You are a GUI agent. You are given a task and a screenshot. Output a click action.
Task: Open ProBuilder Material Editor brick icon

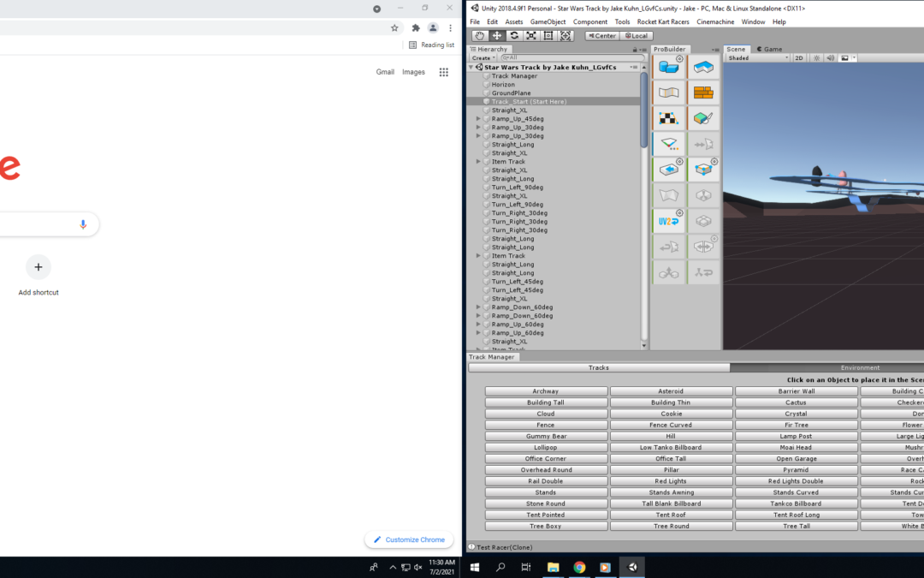pyautogui.click(x=703, y=92)
